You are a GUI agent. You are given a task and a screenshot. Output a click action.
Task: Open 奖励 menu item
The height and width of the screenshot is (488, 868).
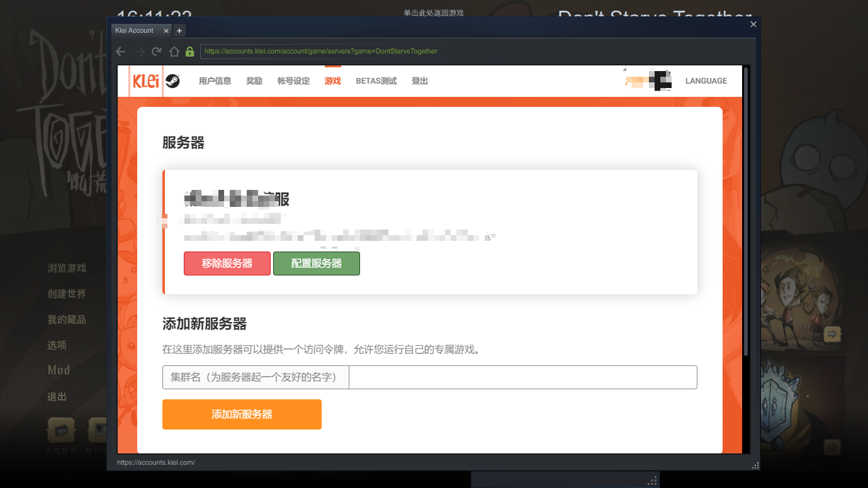point(254,81)
